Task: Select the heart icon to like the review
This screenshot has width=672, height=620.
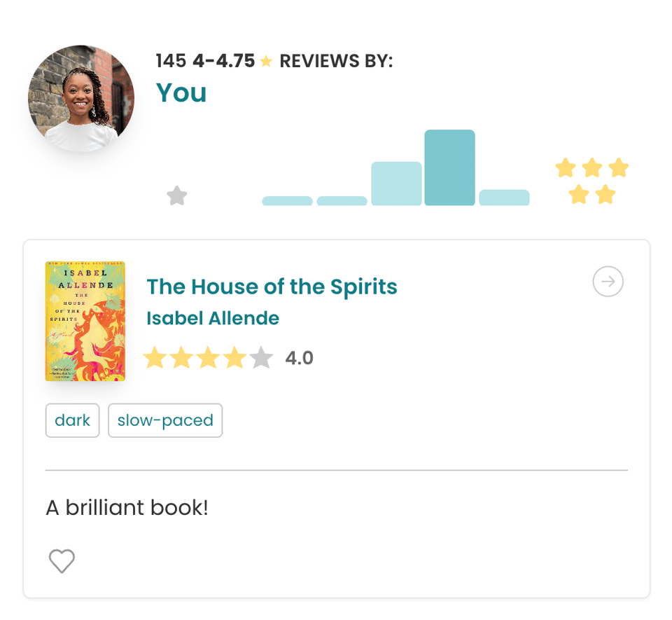Action: 62,561
